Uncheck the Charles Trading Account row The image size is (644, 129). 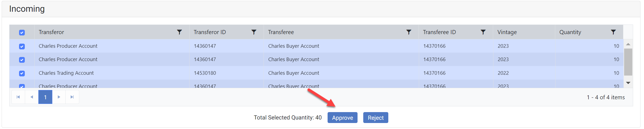[22, 73]
